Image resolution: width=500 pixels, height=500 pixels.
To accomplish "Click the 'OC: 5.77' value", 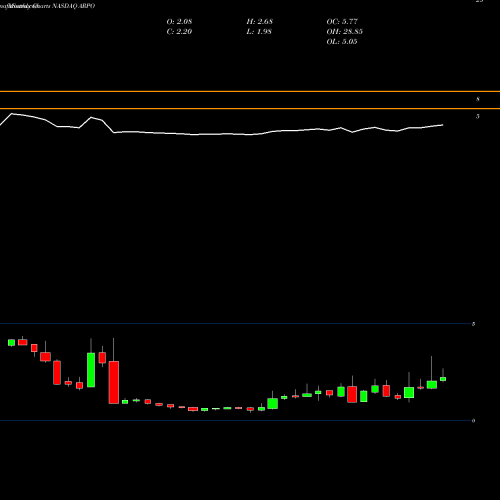I will point(342,22).
